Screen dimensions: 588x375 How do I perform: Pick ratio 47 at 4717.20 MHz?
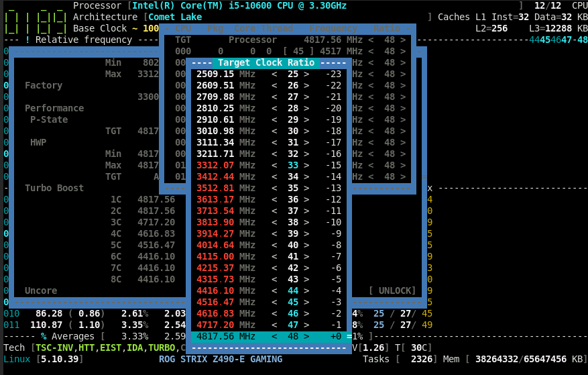coord(269,324)
